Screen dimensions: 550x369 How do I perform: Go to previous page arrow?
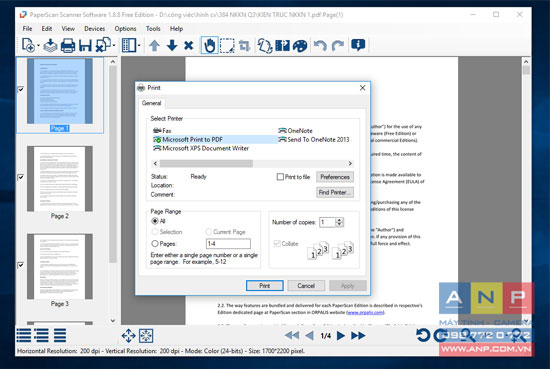[309, 336]
